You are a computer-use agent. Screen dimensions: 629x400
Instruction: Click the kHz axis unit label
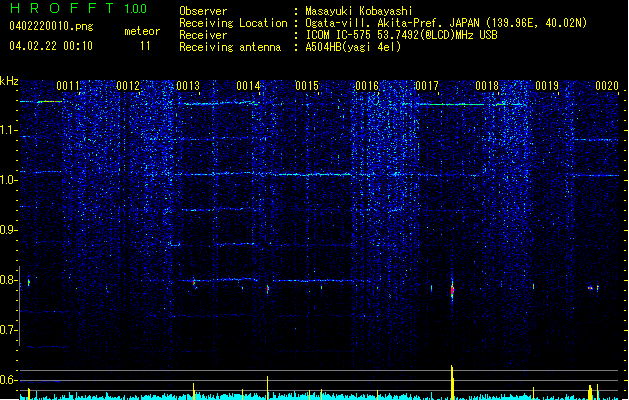9,81
